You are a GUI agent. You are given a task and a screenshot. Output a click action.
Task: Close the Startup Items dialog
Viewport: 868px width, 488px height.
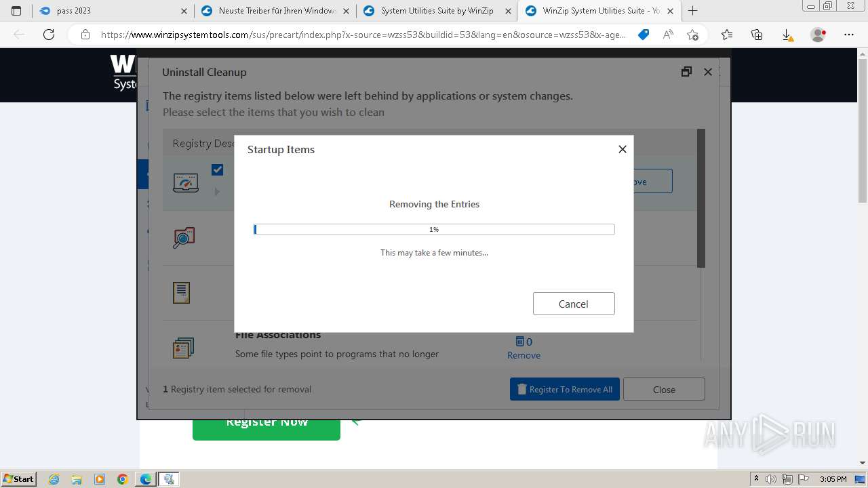point(623,149)
